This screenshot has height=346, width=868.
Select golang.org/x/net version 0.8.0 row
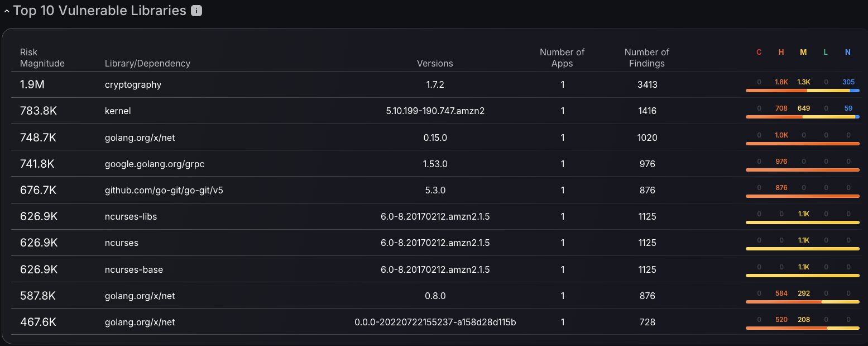click(435, 296)
